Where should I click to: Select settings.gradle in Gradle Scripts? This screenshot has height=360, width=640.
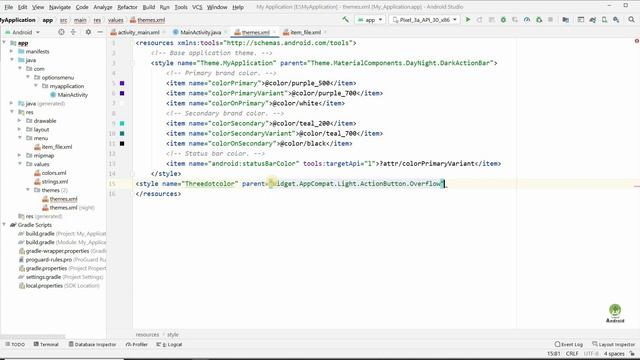coord(61,277)
